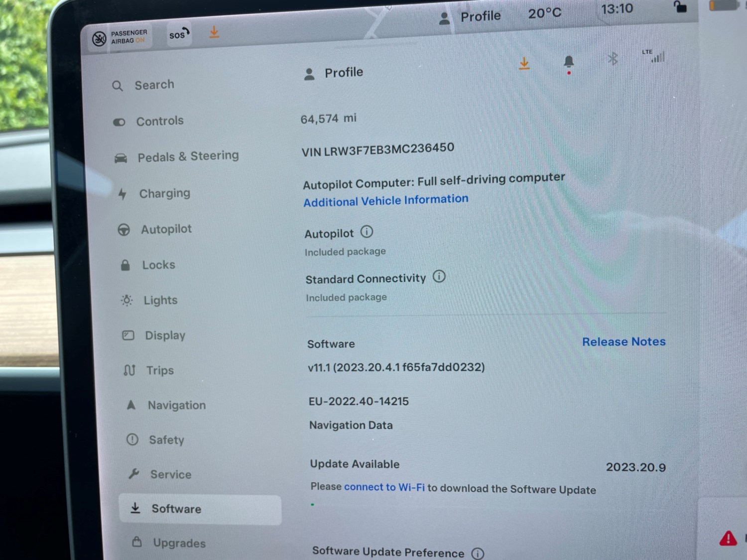Viewport: 747px width, 560px height.
Task: Open notifications bell icon
Action: coord(569,63)
